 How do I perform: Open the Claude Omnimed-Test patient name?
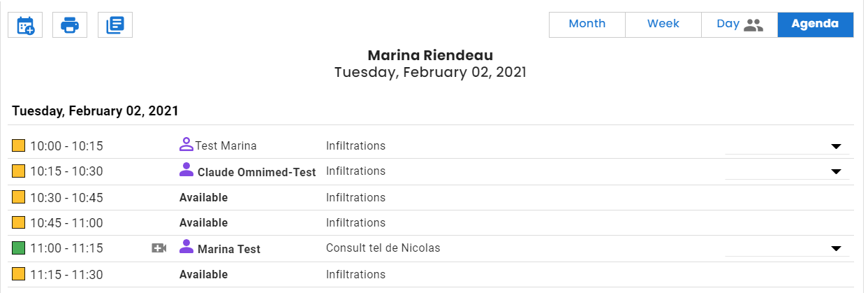[257, 172]
